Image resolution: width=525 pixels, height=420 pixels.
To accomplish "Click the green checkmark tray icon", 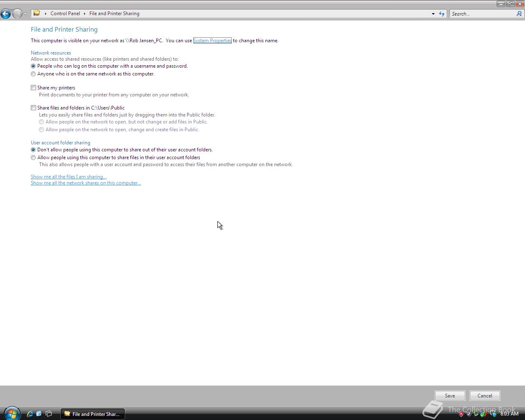I will click(484, 414).
